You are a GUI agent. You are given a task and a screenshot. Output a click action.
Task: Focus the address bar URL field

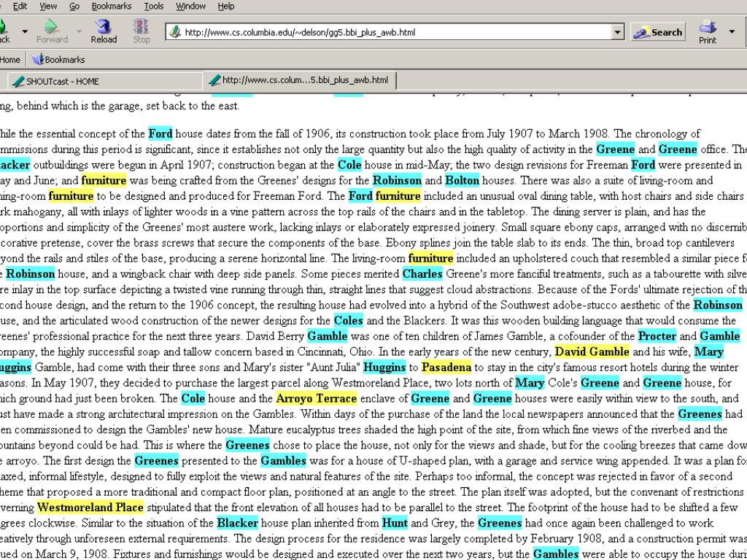(x=396, y=32)
